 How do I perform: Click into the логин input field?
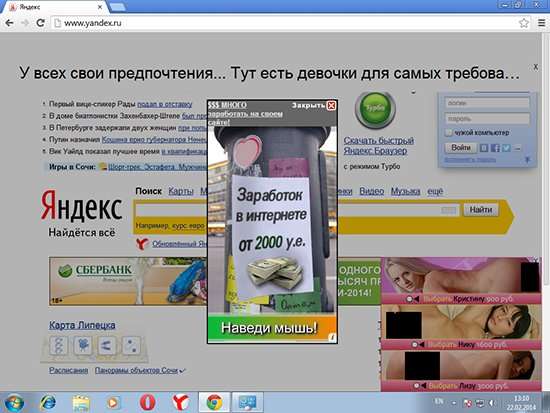tap(487, 103)
